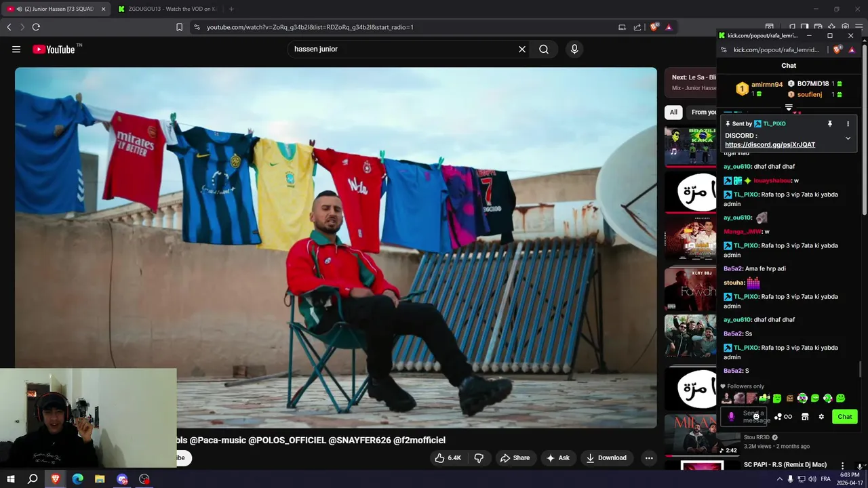Bookmark this page in the address bar
Screen dimensions: 868x488
(179, 27)
